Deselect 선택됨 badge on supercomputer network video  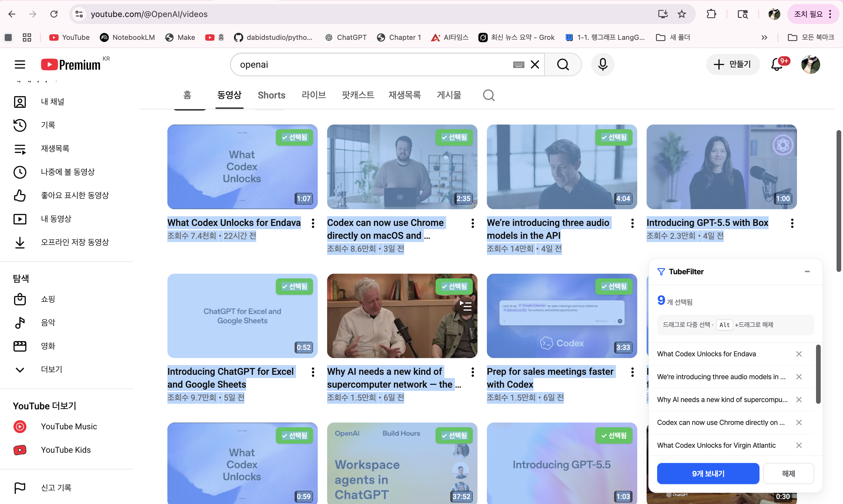pyautogui.click(x=454, y=286)
